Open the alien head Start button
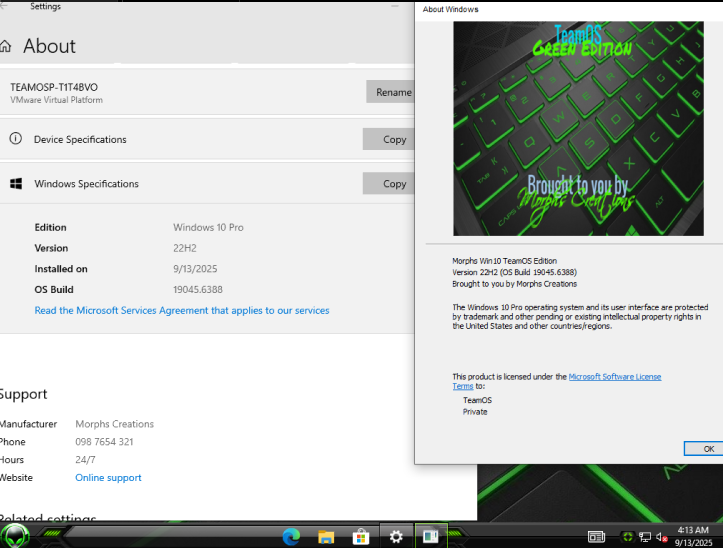This screenshot has height=548, width=723. [15, 536]
